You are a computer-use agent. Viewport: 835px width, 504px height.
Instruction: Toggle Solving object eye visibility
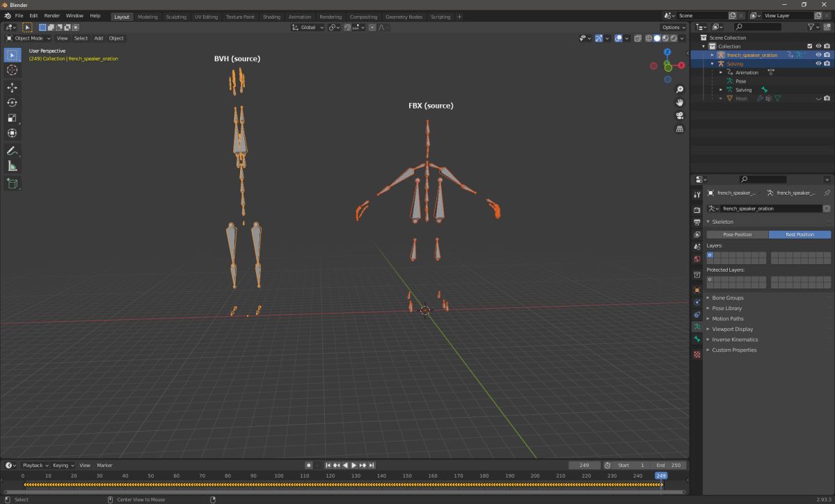[x=818, y=63]
